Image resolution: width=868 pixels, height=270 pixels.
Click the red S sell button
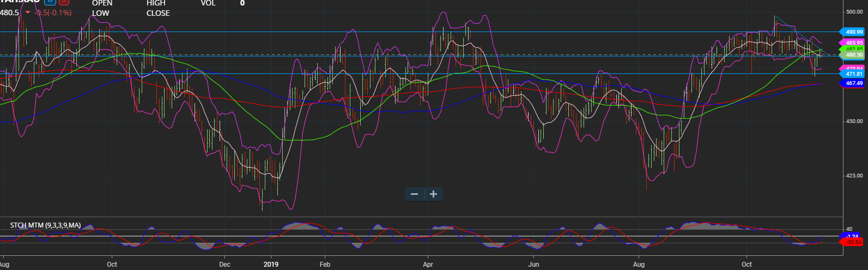[65, 1]
